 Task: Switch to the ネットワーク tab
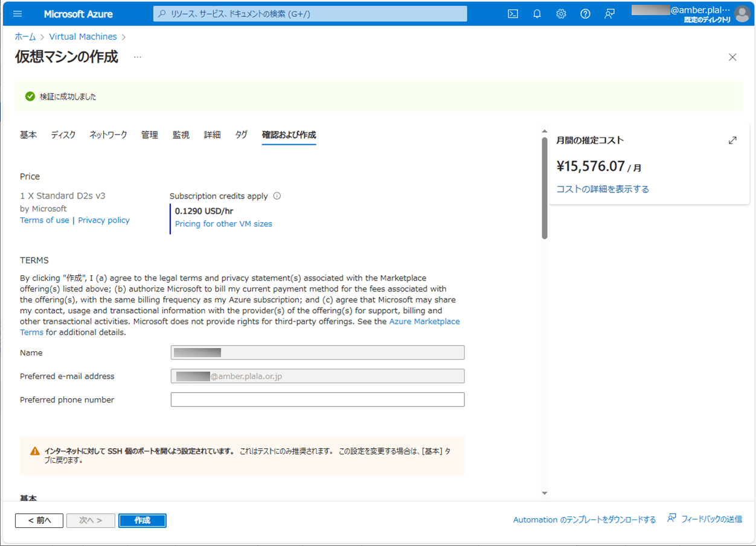(108, 135)
